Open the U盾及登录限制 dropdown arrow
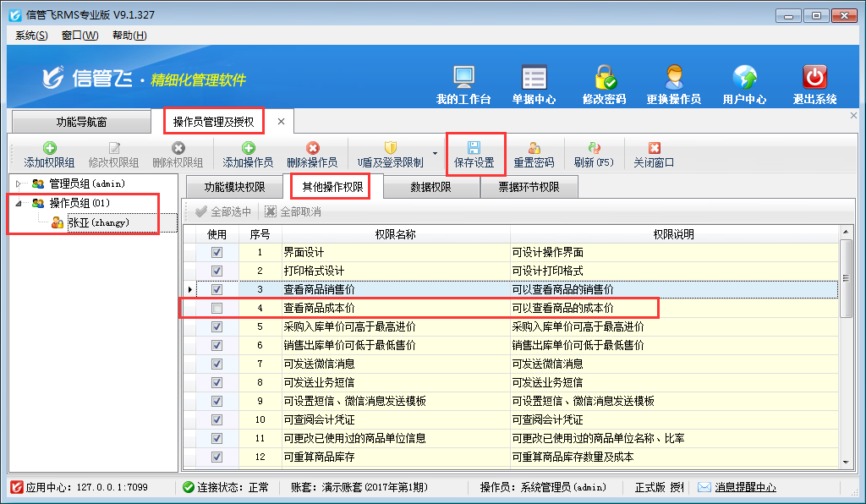866x504 pixels. click(435, 154)
